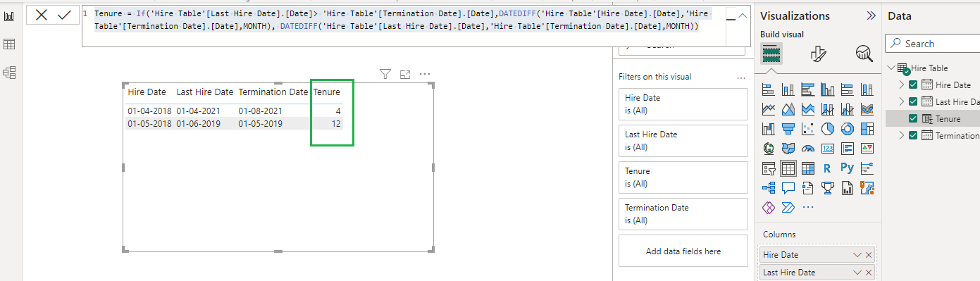
Task: Select the Add data fields here area
Action: (x=683, y=251)
